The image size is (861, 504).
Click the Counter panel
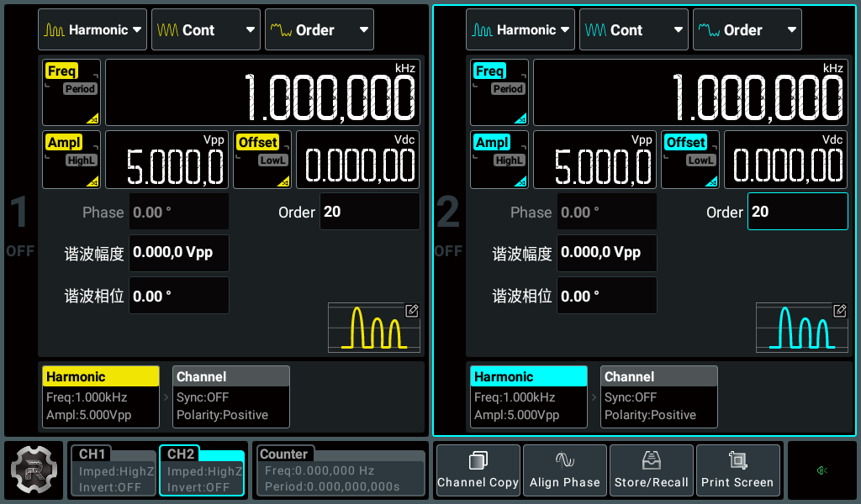[340, 470]
